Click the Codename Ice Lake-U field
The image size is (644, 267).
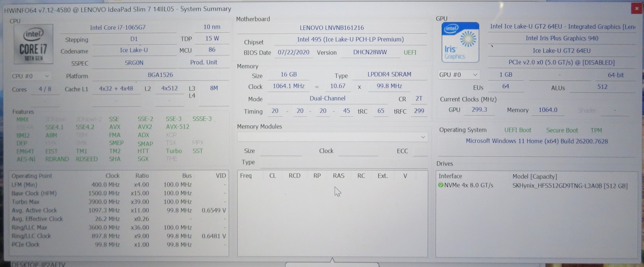(x=134, y=50)
